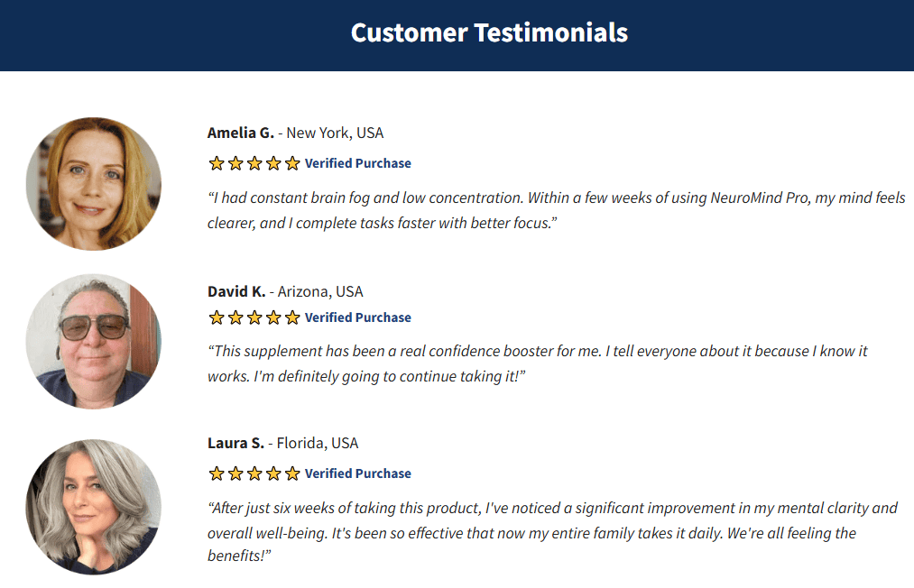Select the Laura S. reviewer name
Screen dimensions: 914x588
click(x=236, y=443)
